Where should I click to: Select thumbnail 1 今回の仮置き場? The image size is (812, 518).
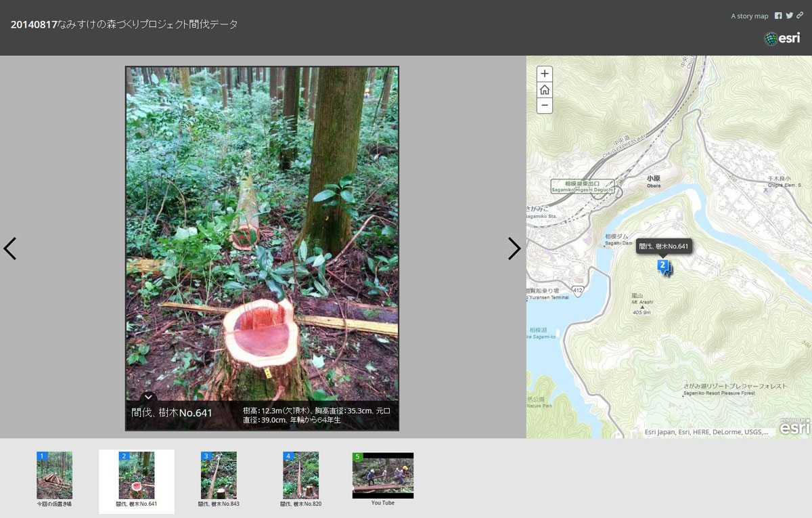point(54,475)
